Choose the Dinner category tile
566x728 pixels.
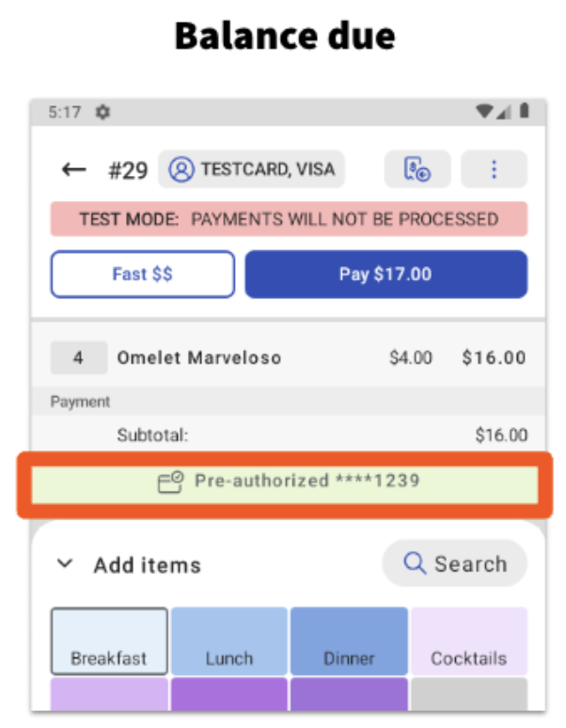click(x=349, y=641)
